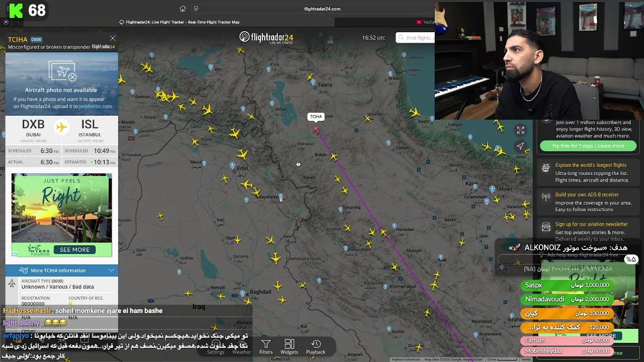Image resolution: width=644 pixels, height=362 pixels.
Task: Click the Mosul airport pin on map
Action: coord(204,163)
